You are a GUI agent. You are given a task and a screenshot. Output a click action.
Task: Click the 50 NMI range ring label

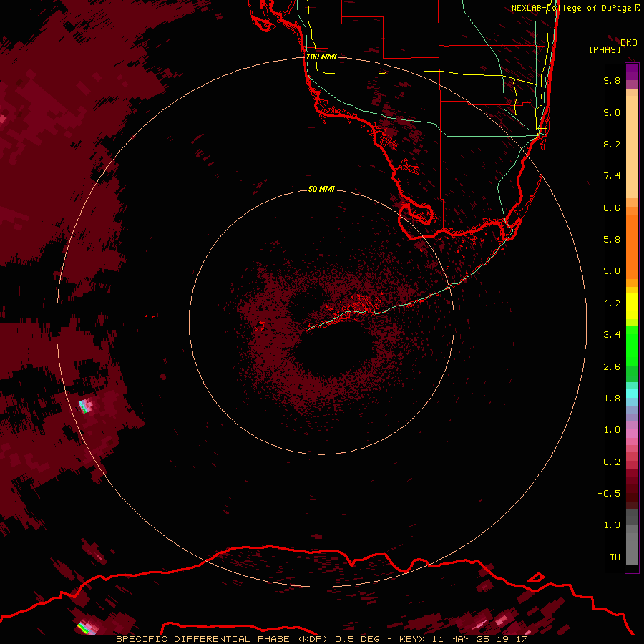pyautogui.click(x=321, y=189)
